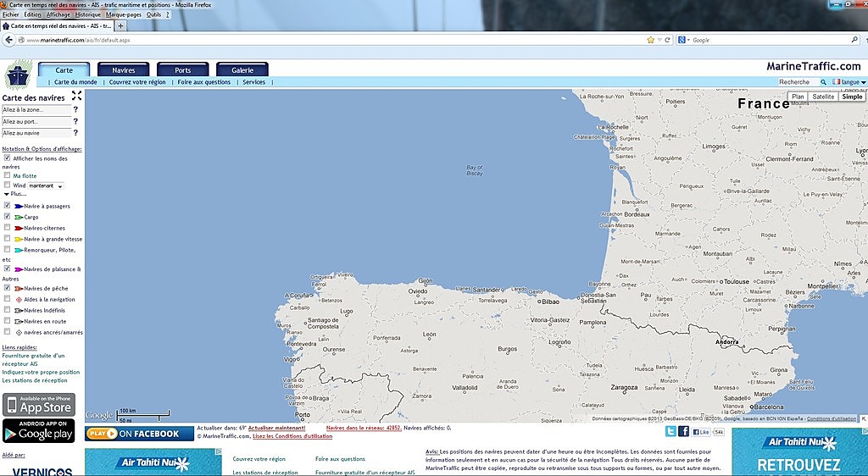Click the fishing vessel legend icon
The image size is (868, 476).
coord(19,288)
